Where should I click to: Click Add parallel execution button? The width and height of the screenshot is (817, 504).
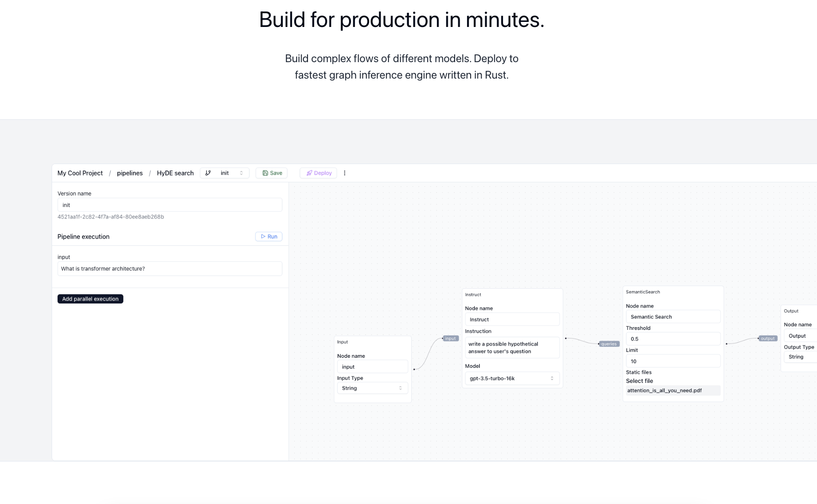pyautogui.click(x=90, y=299)
